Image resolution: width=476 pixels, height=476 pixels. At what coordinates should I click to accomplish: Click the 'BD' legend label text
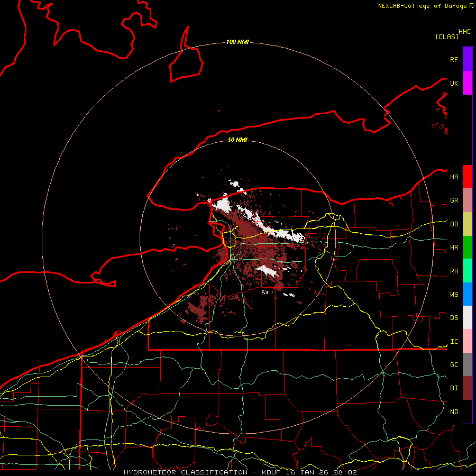coord(454,224)
